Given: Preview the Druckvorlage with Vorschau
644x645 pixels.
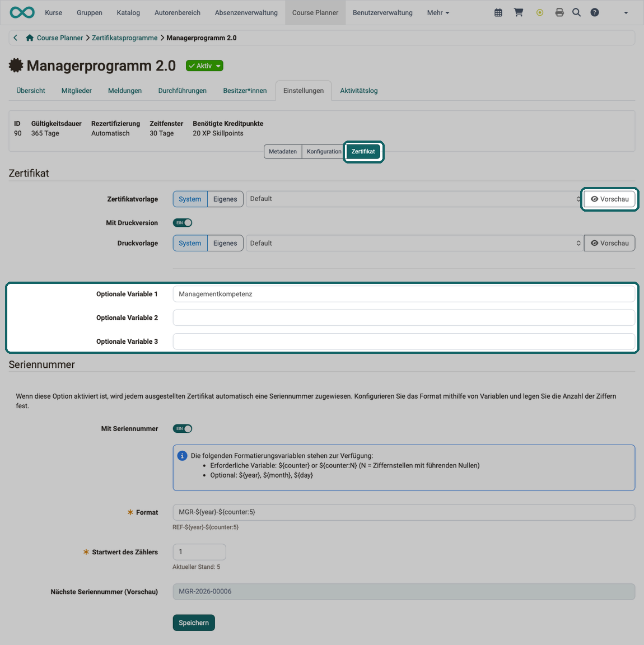Looking at the screenshot, I should coord(609,243).
